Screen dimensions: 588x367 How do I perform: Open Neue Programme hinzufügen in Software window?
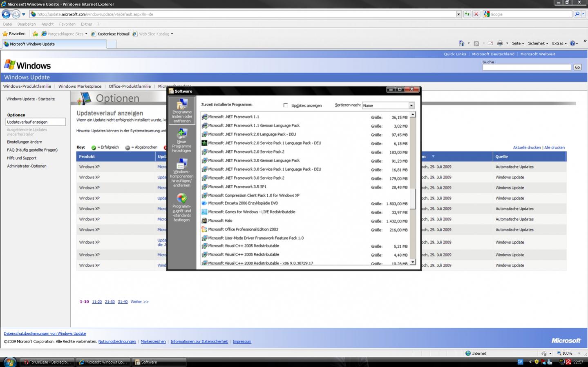pos(182,140)
